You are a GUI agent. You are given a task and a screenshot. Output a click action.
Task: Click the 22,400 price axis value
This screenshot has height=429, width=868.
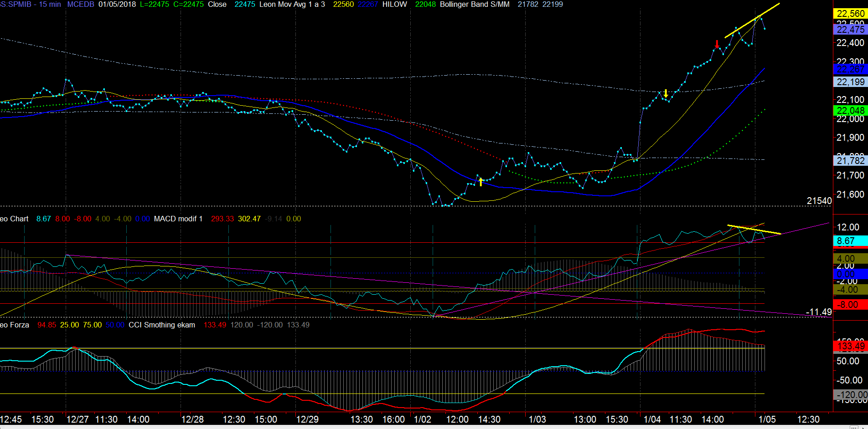click(850, 43)
